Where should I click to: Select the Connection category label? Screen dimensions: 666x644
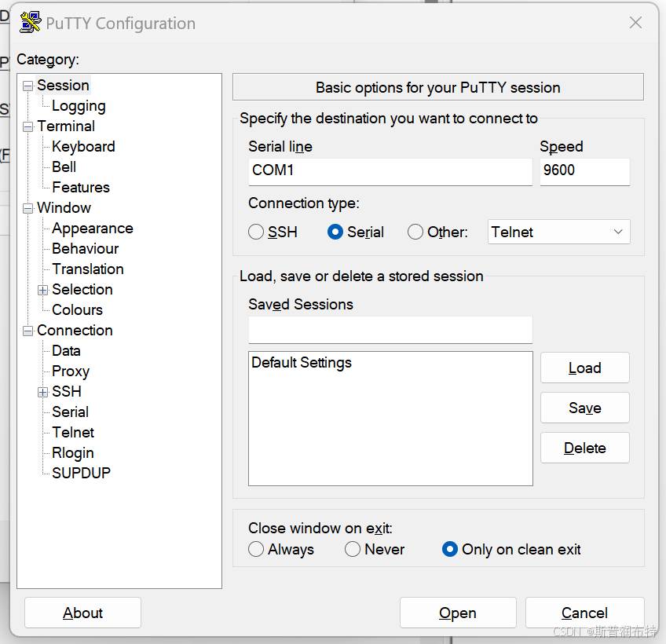[75, 330]
